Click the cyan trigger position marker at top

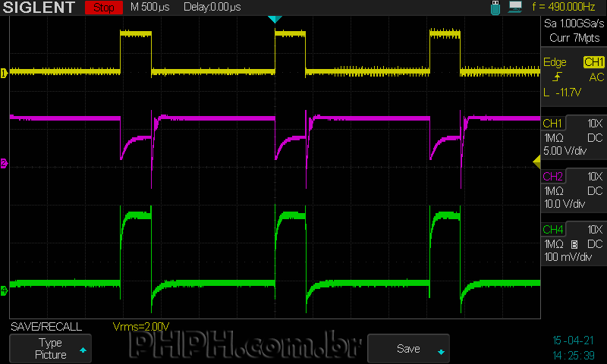[275, 20]
